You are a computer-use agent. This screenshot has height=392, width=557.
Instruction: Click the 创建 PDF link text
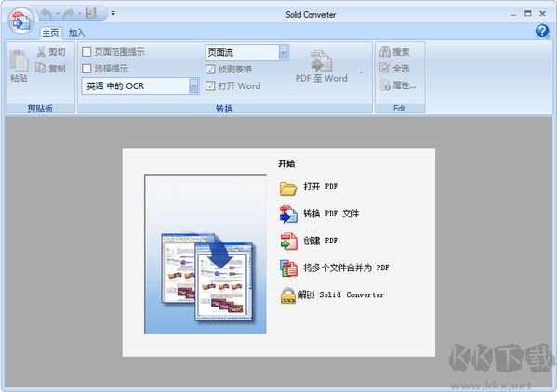[321, 241]
